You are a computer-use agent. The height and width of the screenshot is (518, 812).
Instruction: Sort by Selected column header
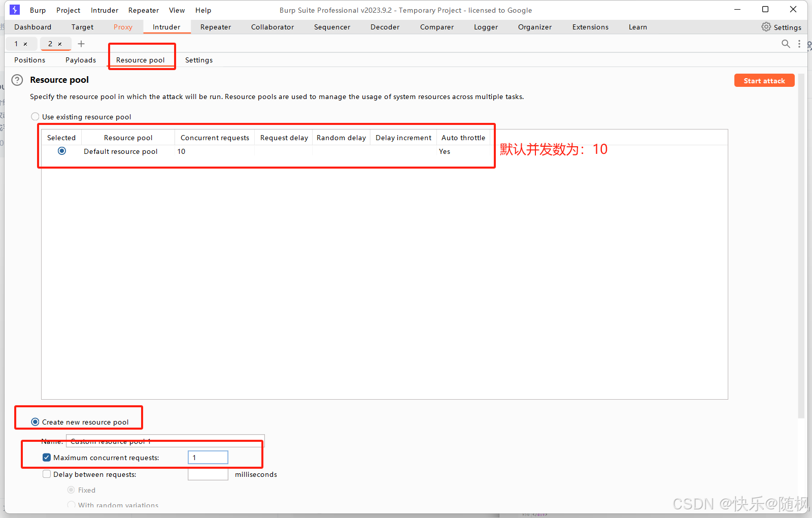(x=61, y=138)
